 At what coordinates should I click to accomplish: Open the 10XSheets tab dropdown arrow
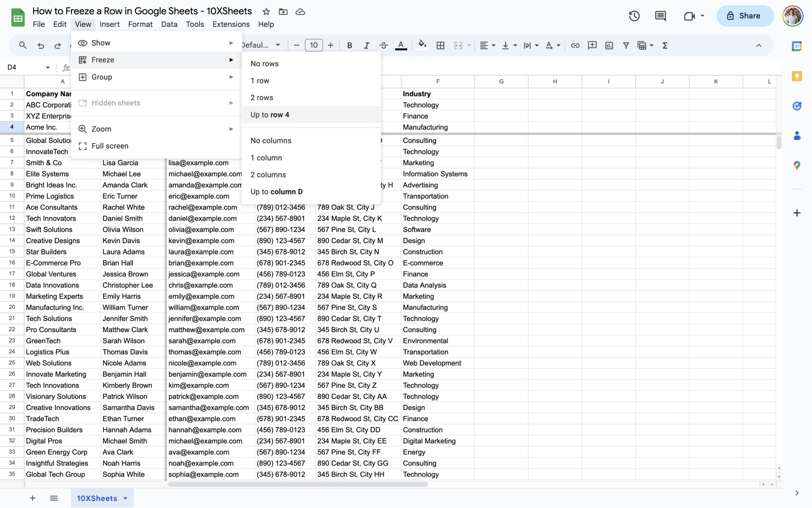click(x=125, y=498)
